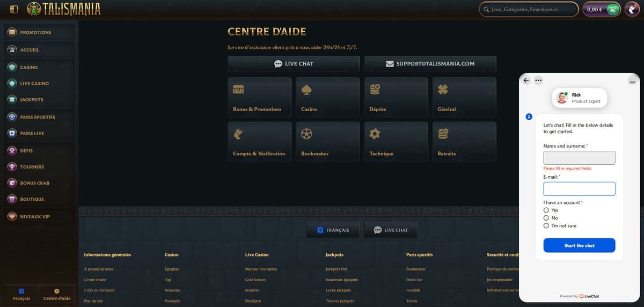Screen dimensions: 644x307
Task: Click the Accueil sidebar icon
Action: pyautogui.click(x=12, y=50)
